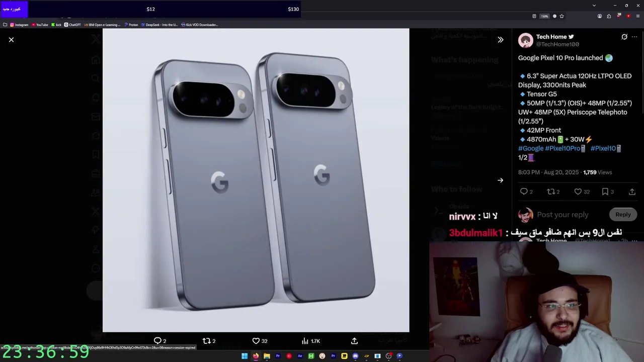Open the @TechHome100 handle link

pyautogui.click(x=557, y=44)
